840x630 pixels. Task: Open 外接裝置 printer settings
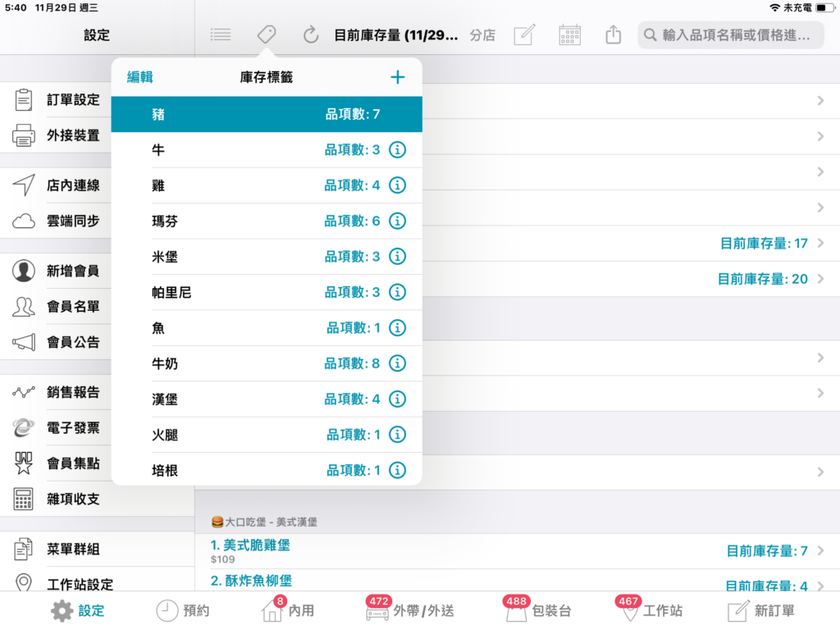(56, 135)
